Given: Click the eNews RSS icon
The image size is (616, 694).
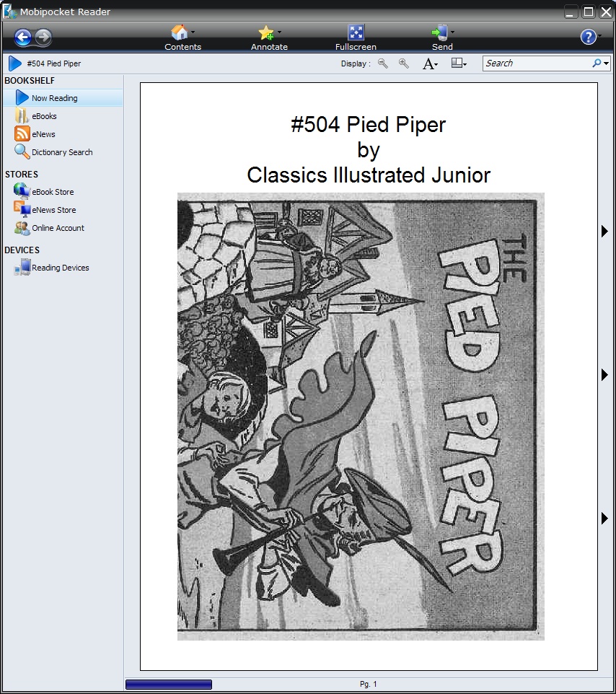Looking at the screenshot, I should [x=22, y=133].
